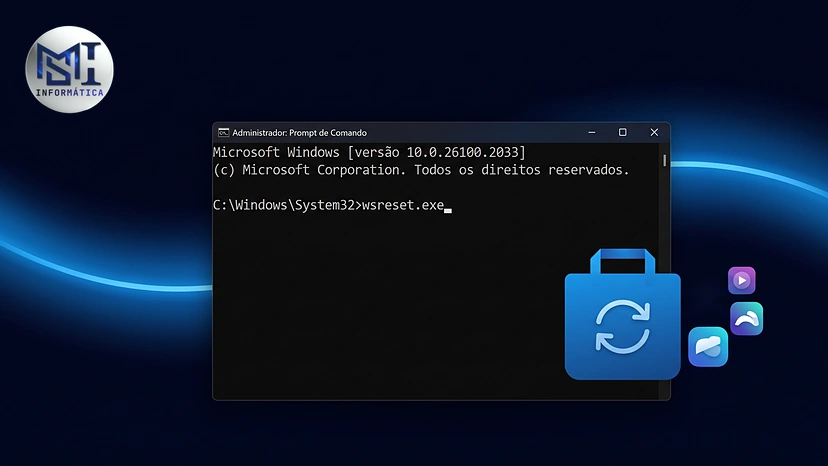Screen dimensions: 828x466
Task: Click the "Administrador: Prompt de Comando" title text
Action: pos(299,133)
